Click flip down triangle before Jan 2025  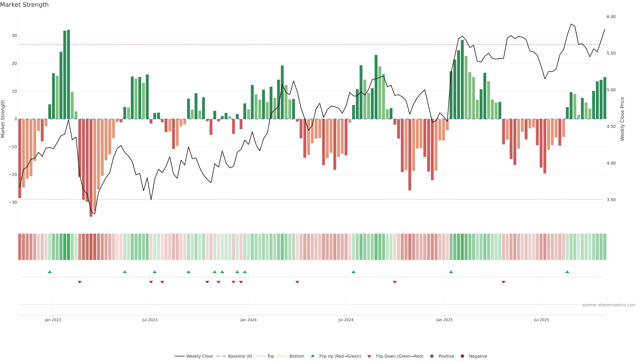click(x=395, y=282)
